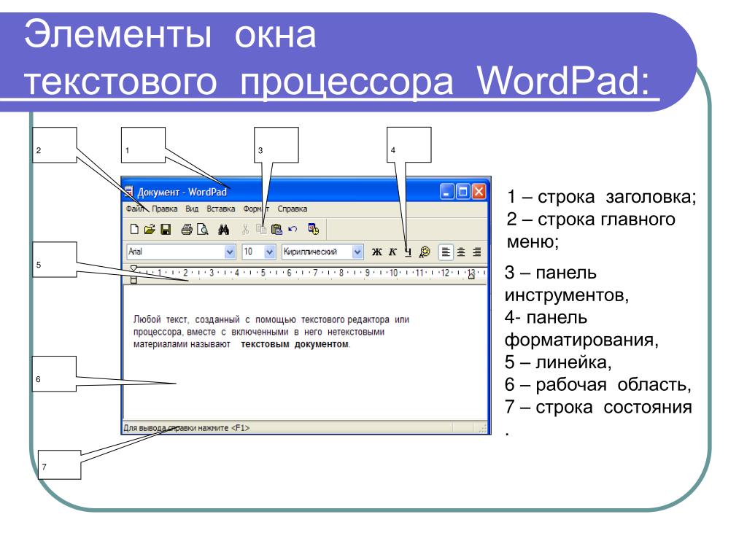The image size is (747, 560).
Task: Open the Файл menu
Action: coord(135,209)
